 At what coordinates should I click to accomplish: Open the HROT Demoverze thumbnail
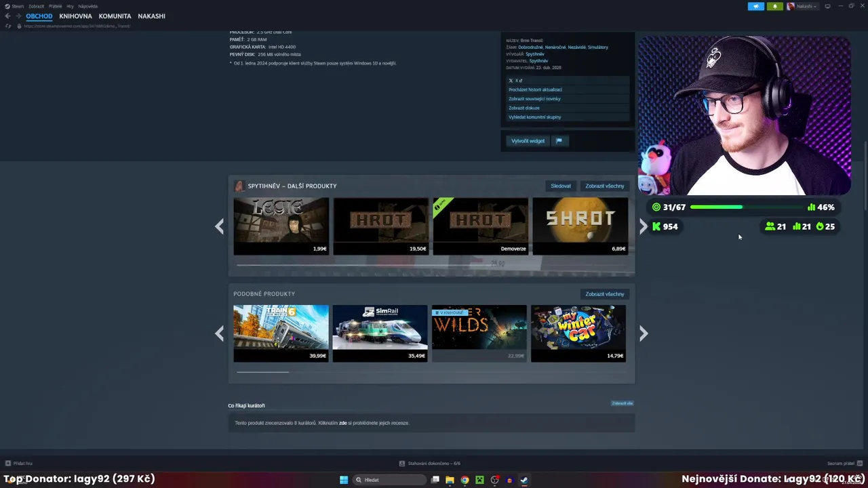click(480, 226)
